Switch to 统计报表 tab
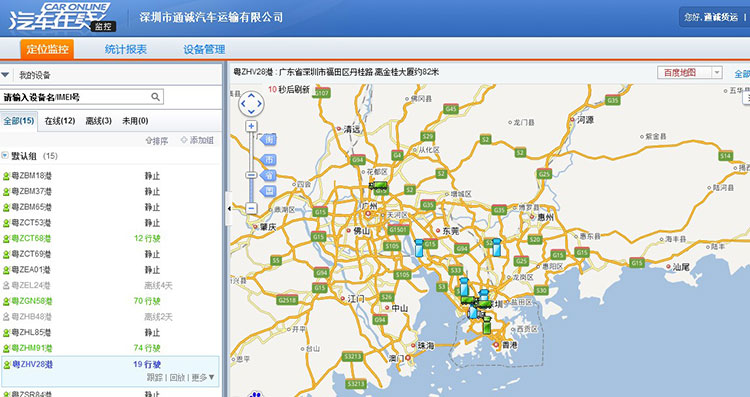The image size is (750, 397). click(126, 49)
